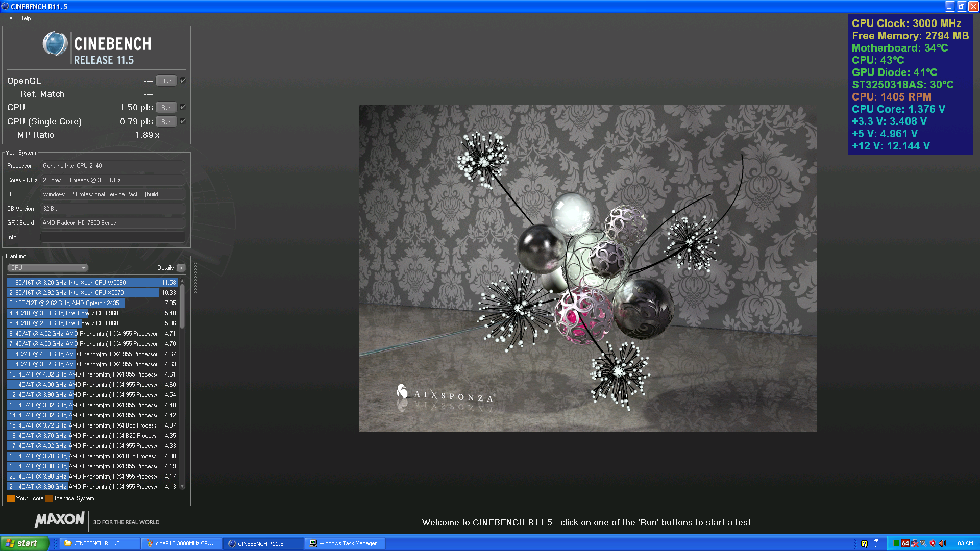
Task: Click the Your Score orange color swatch
Action: 11,498
